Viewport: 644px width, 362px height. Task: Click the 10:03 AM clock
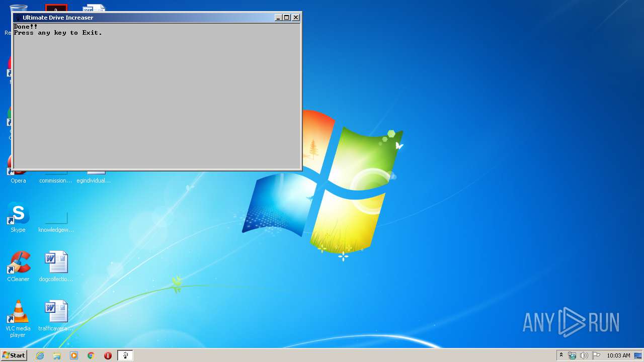[x=618, y=355]
